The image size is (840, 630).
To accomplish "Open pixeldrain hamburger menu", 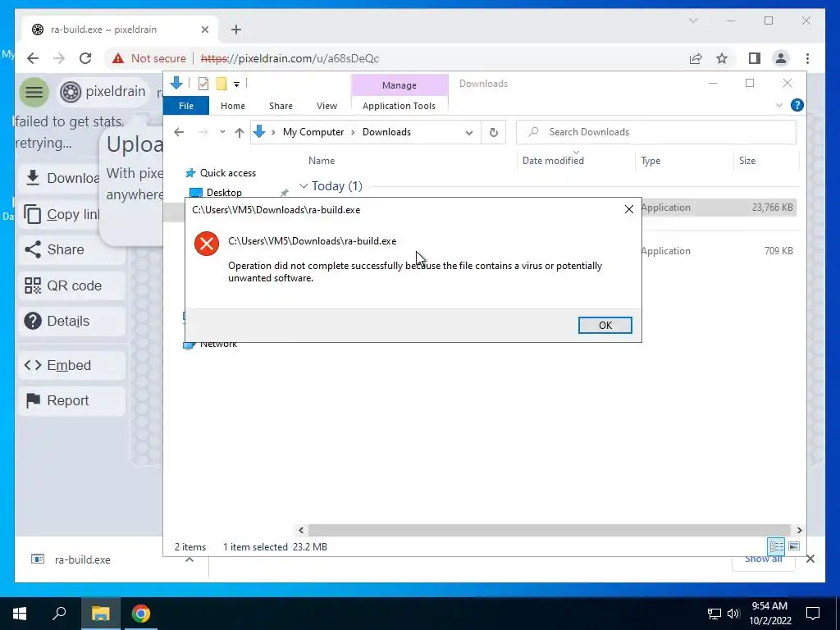I will (x=34, y=92).
